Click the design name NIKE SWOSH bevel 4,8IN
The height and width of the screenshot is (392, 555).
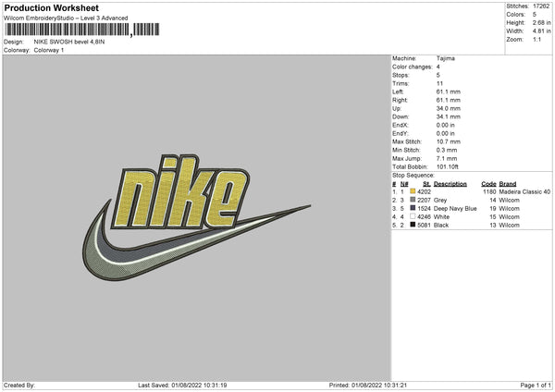tap(69, 42)
